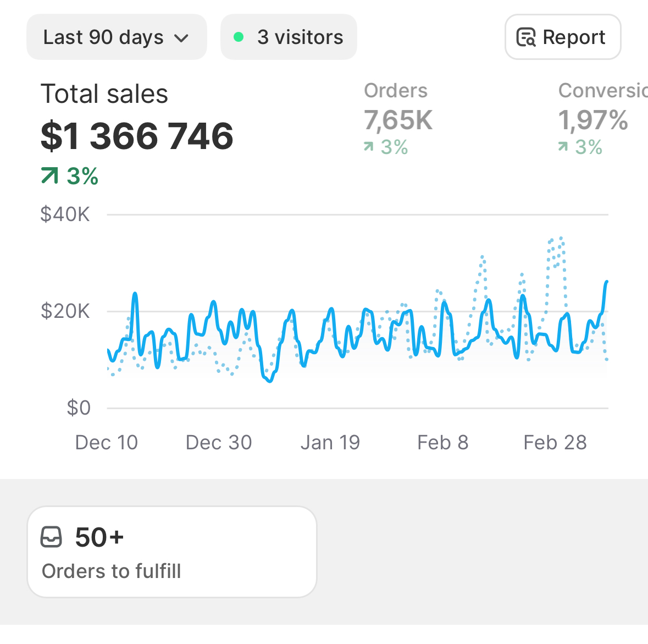Switch to the Orders metric tab
Viewport: 648px width, 644px height.
(398, 119)
